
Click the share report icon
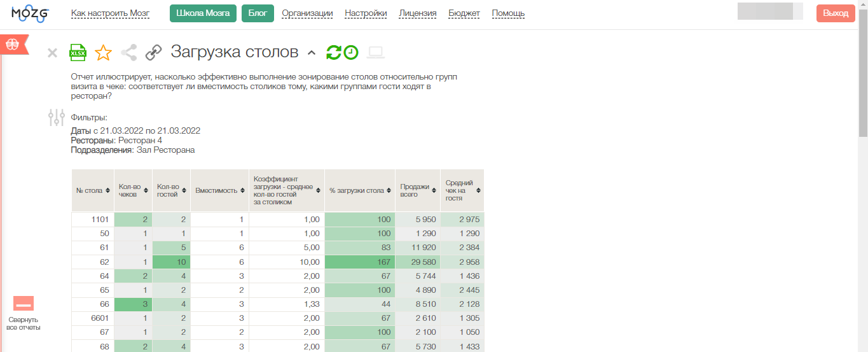click(x=128, y=53)
